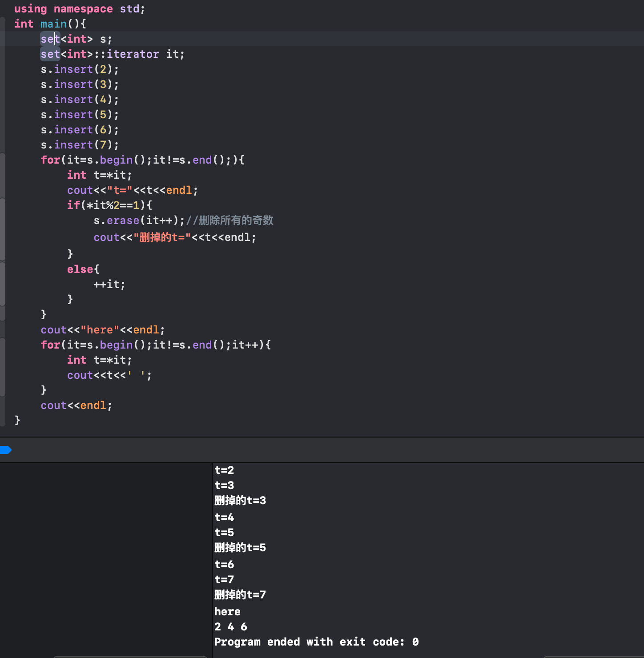Click the '++it;' statement

pos(109,285)
